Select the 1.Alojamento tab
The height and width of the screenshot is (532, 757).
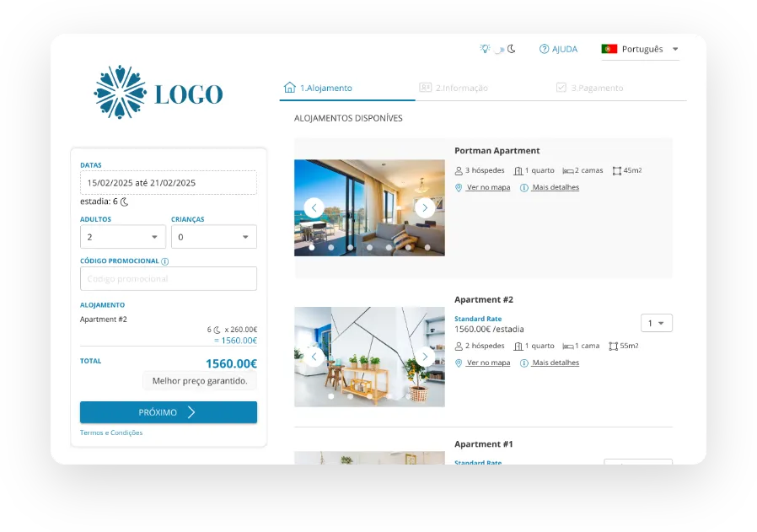coord(347,88)
